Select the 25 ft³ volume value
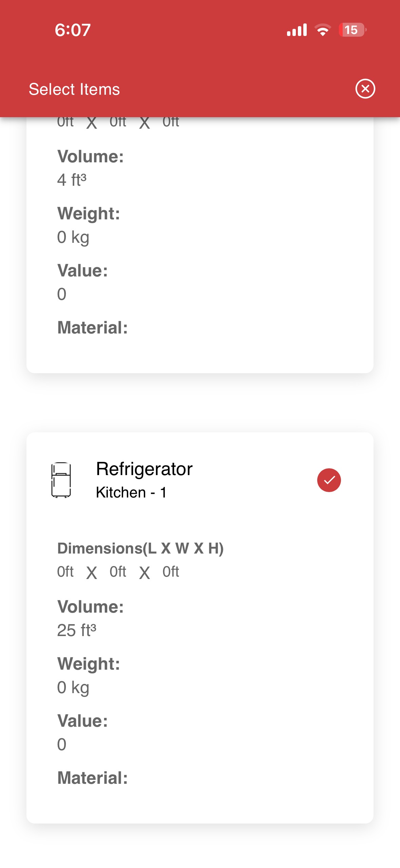 77,630
